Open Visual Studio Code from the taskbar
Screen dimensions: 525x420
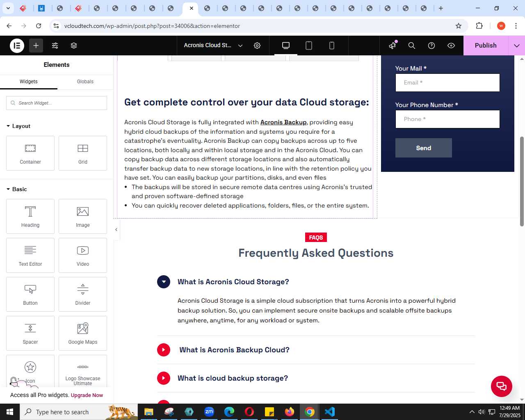330,412
